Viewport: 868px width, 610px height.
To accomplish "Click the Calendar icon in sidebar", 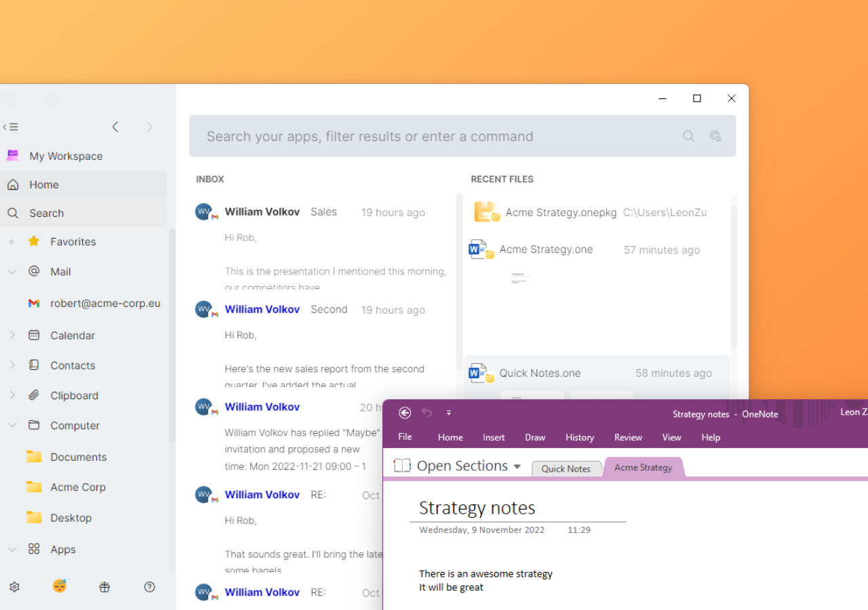I will point(34,335).
